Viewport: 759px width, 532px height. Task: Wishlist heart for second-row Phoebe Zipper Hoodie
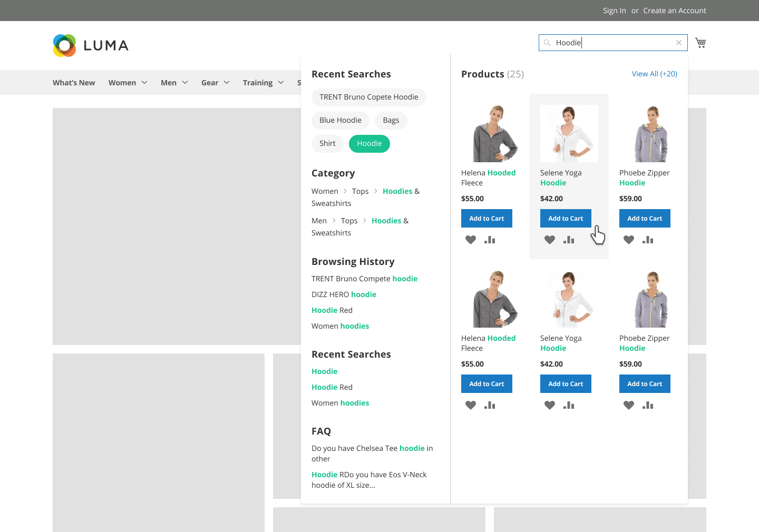[x=629, y=405]
